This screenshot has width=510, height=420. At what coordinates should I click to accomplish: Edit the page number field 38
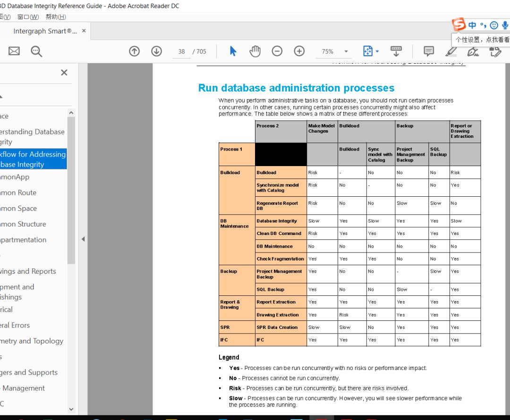pos(181,51)
